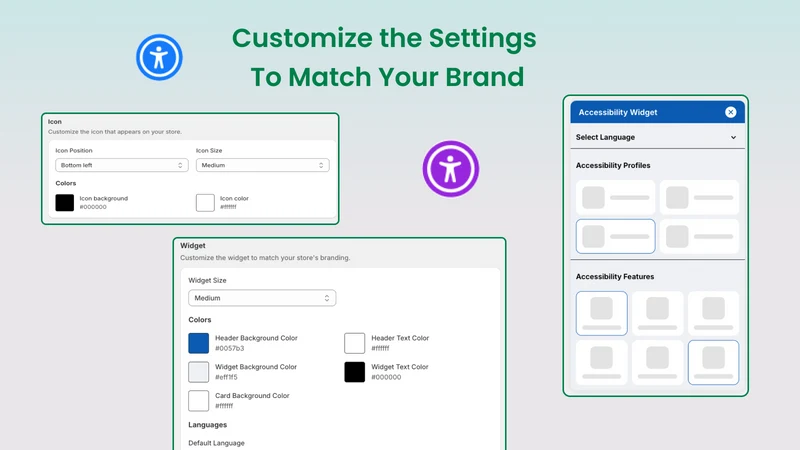Click the Languages section heading

click(208, 424)
